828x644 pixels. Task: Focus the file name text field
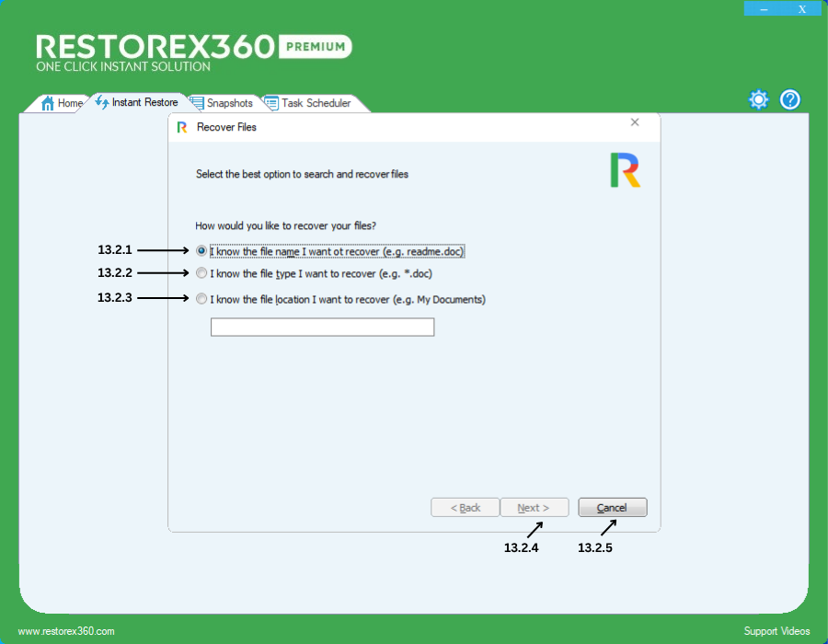coord(322,328)
